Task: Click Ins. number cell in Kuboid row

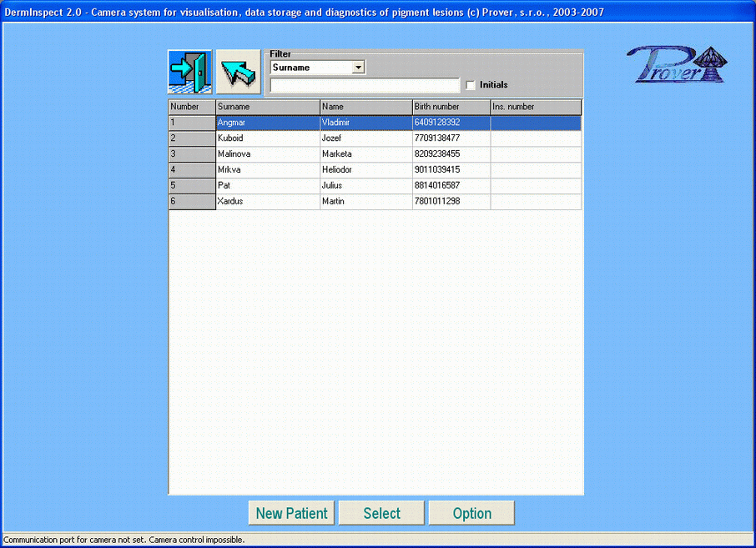Action: click(x=537, y=138)
